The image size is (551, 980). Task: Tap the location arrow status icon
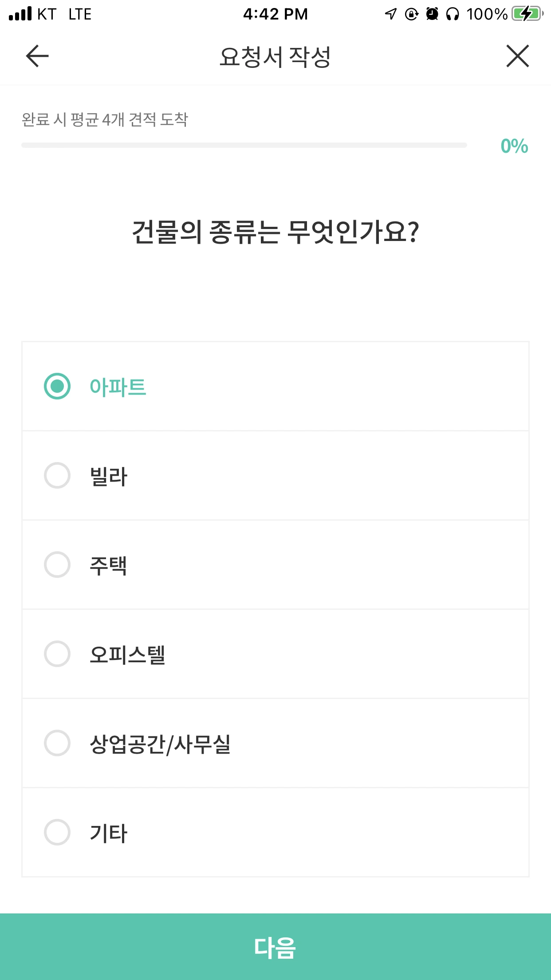tap(390, 14)
